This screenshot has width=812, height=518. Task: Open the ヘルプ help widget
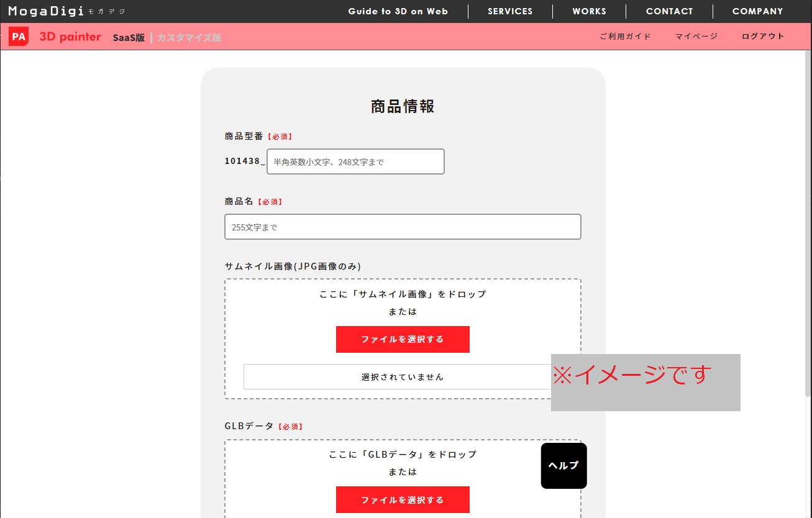point(563,465)
